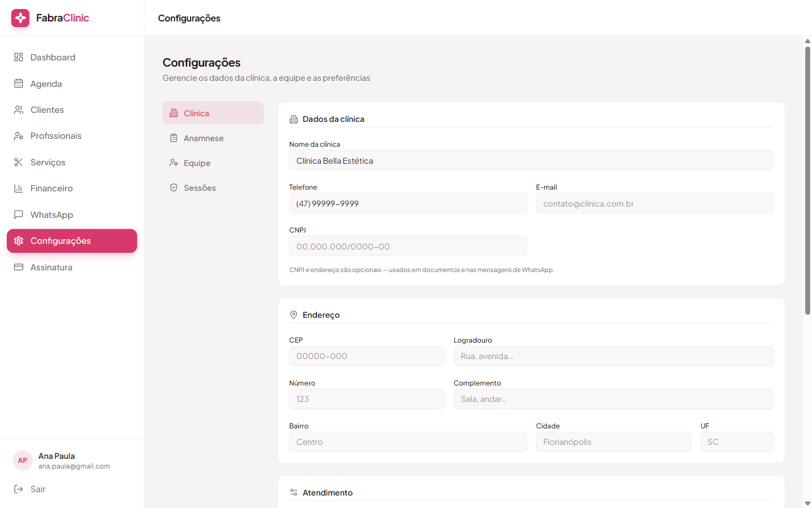Click into the Cidade field
812x508 pixels.
click(x=614, y=442)
